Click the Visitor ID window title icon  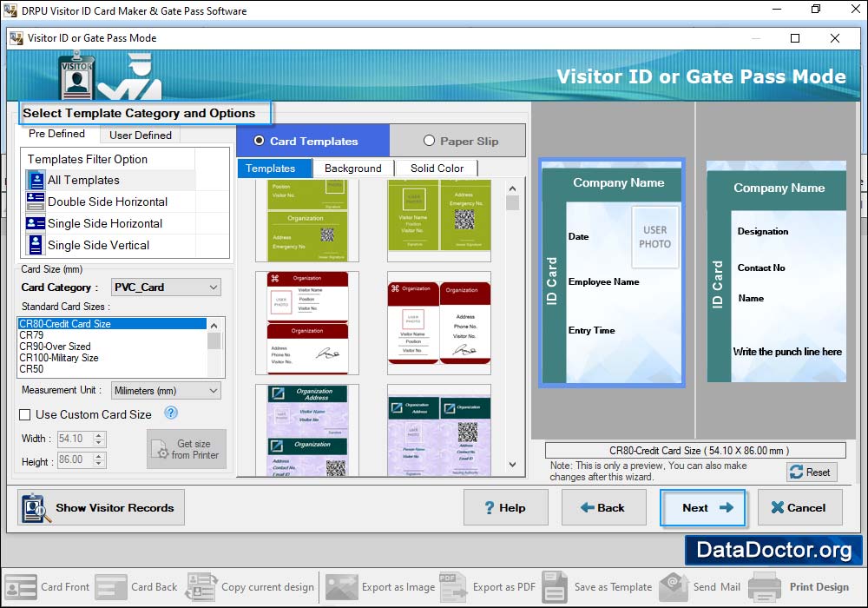point(16,37)
